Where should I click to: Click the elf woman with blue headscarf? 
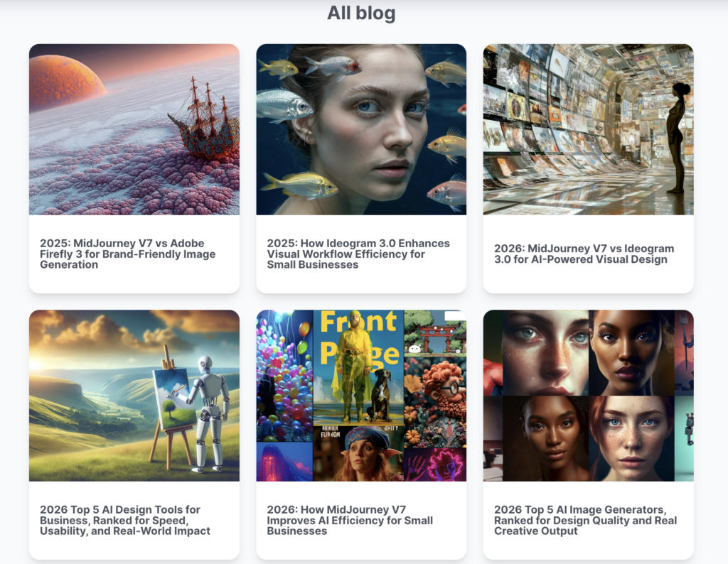pos(358,453)
